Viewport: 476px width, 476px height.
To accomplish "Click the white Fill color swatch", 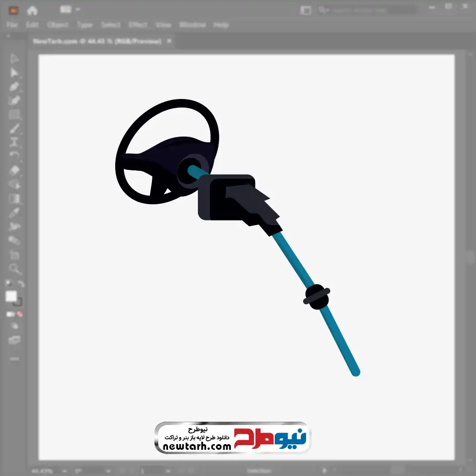I will pos(11,297).
